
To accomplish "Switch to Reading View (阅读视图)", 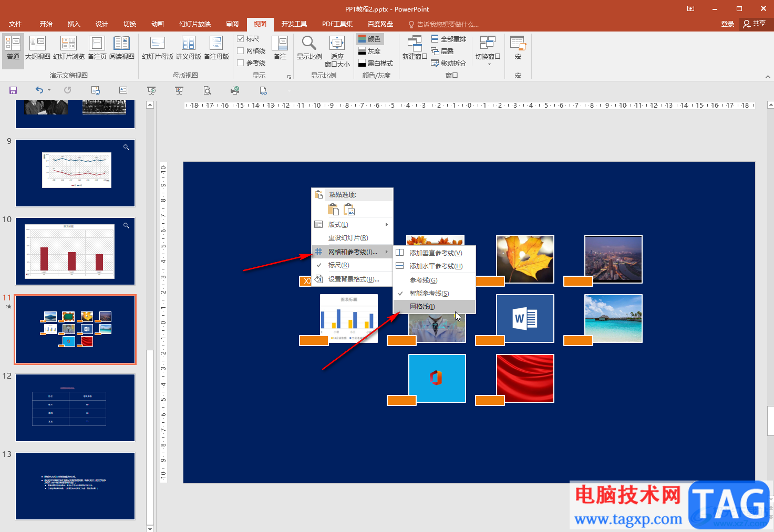I will [122, 49].
